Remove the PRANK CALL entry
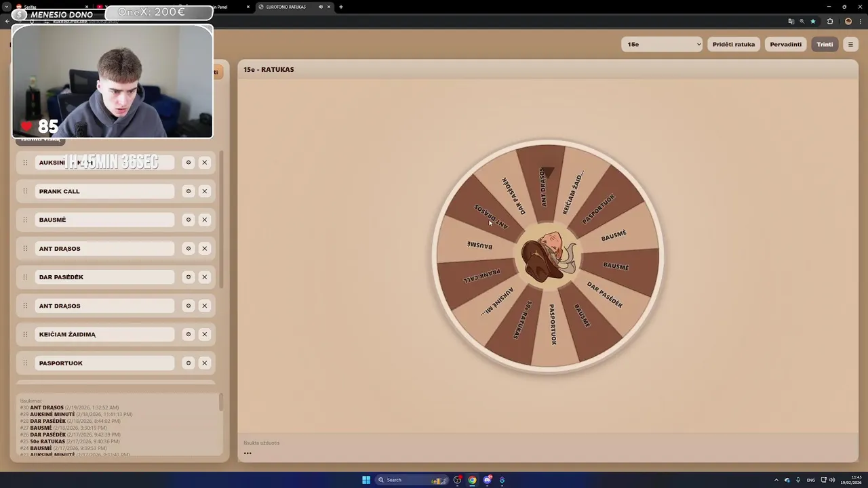 point(204,191)
